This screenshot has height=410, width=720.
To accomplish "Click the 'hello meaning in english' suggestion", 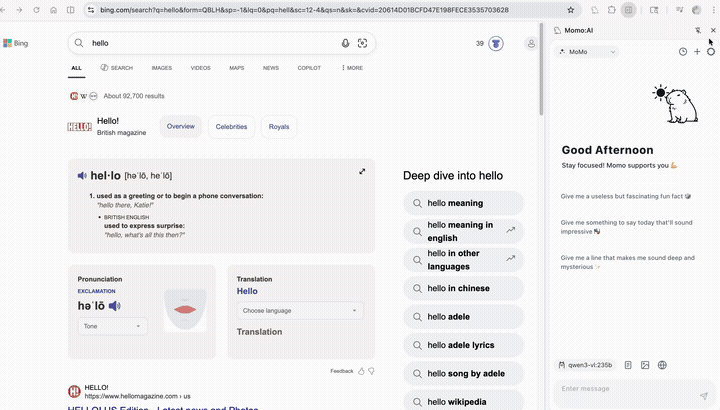I will pos(463,231).
